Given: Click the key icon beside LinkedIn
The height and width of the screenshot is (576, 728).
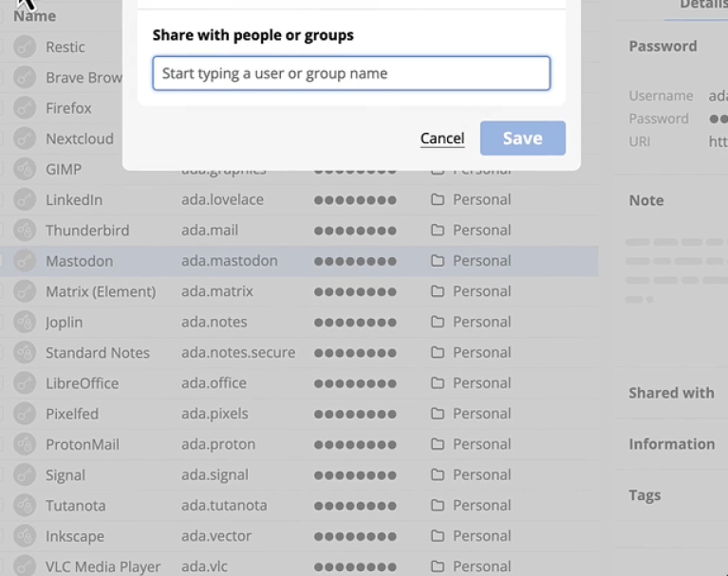Looking at the screenshot, I should pos(25,200).
